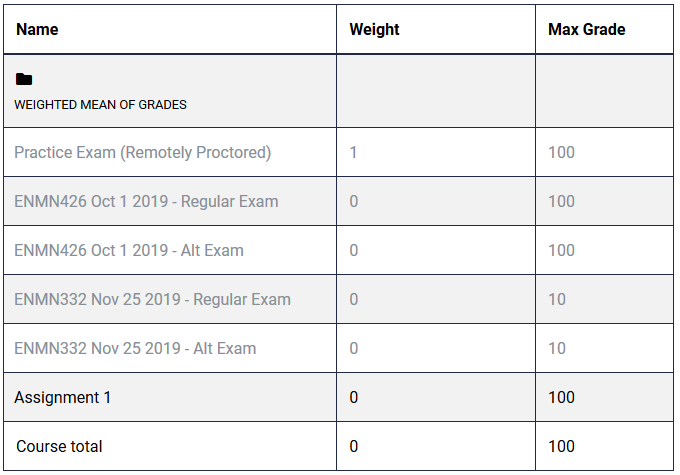The width and height of the screenshot is (680, 475).
Task: Select the Assignment 1 row name
Action: coord(62,397)
